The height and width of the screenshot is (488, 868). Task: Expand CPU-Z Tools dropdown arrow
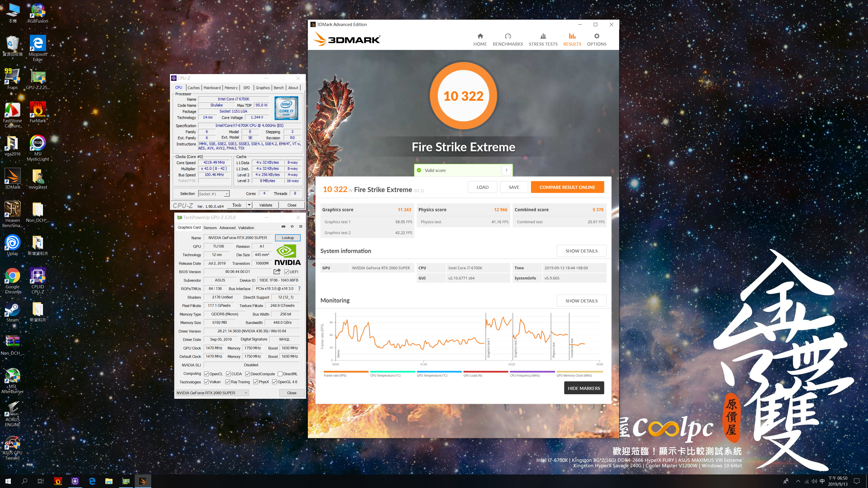[249, 205]
